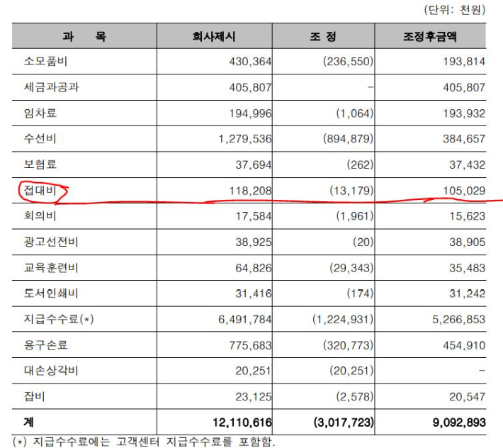The width and height of the screenshot is (503, 448).
Task: Select the value 6,491,784
Action: (245, 319)
